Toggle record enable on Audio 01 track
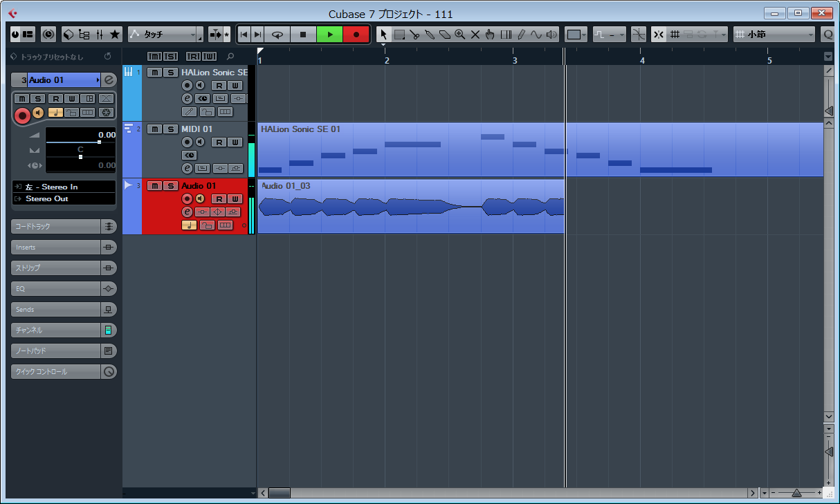840x504 pixels. point(187,199)
